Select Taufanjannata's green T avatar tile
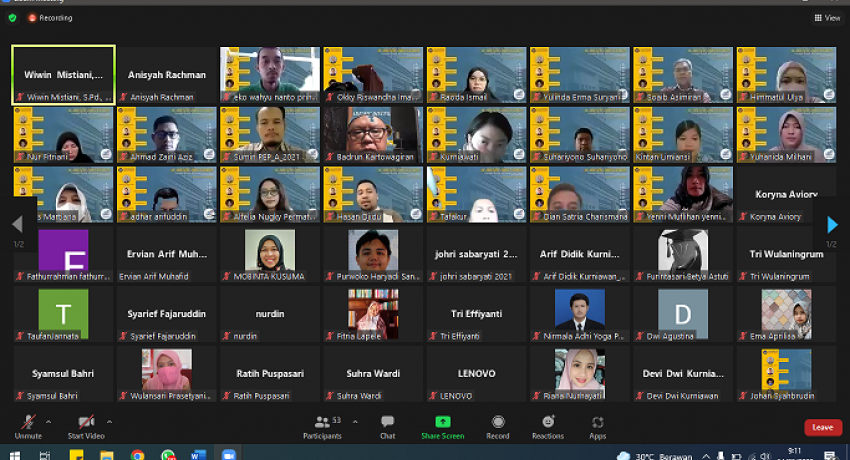The height and width of the screenshot is (460, 850). [63, 314]
